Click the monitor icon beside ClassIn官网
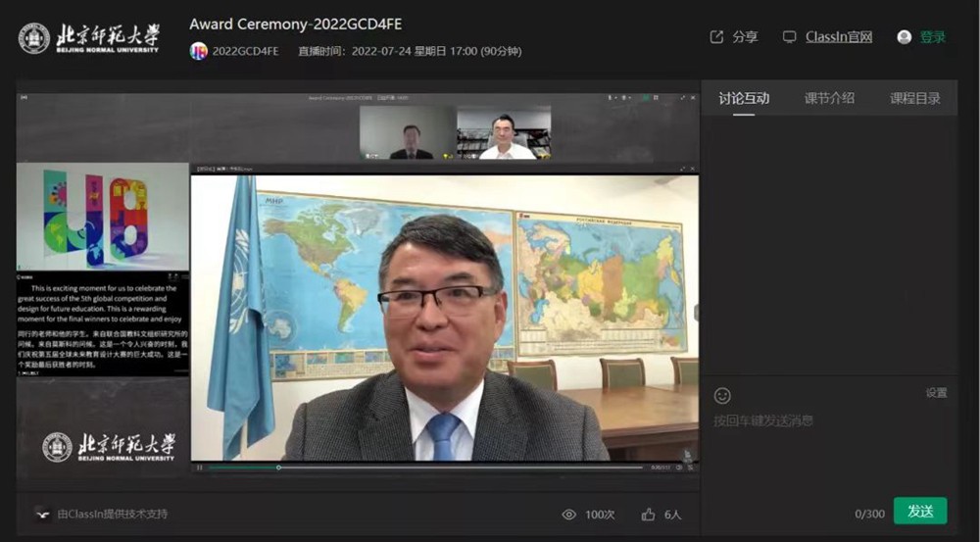 coord(789,37)
